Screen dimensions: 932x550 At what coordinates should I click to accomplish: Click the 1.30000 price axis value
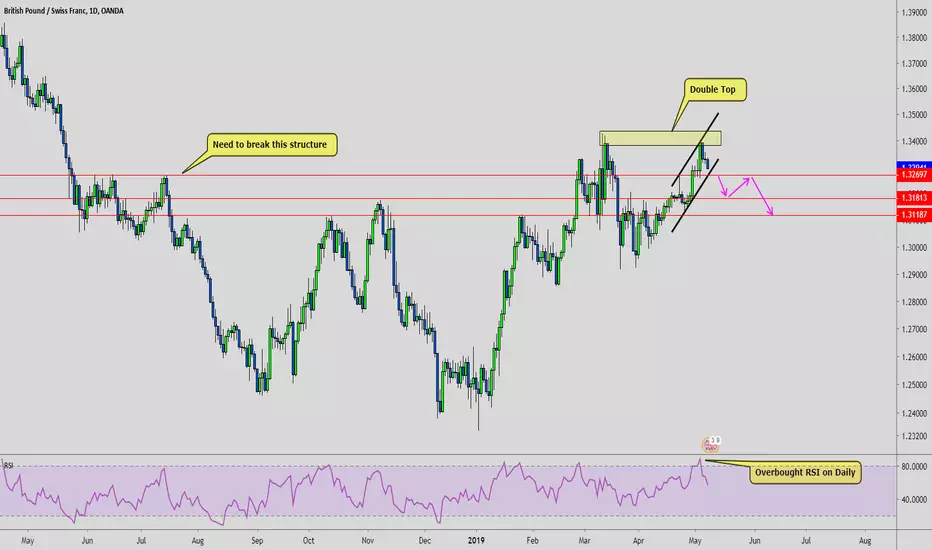tap(914, 248)
